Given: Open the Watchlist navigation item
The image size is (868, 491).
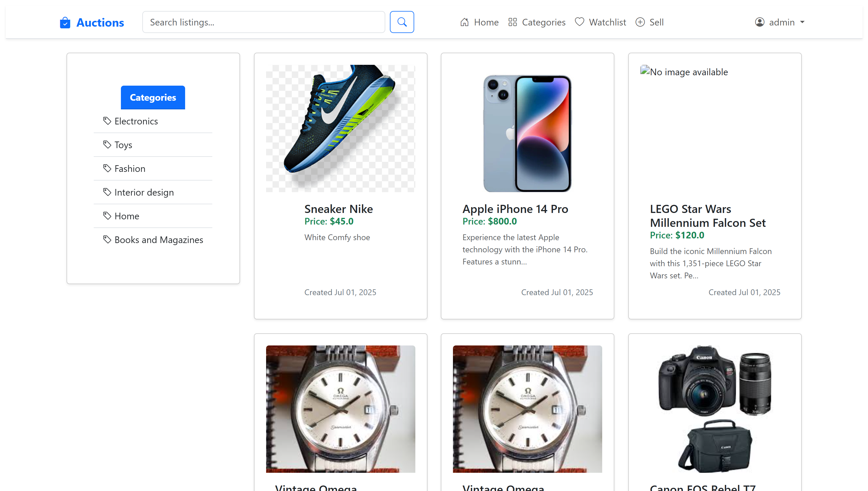Looking at the screenshot, I should [x=607, y=22].
